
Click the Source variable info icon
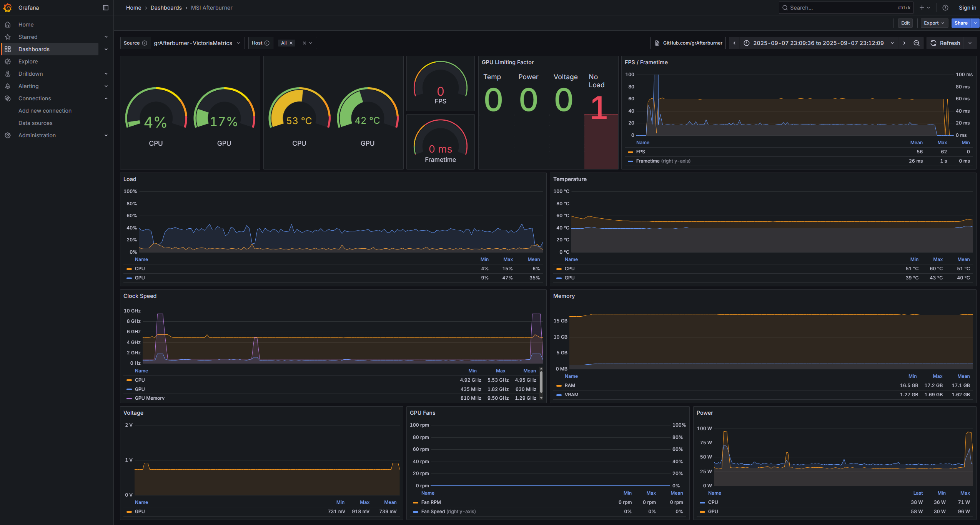point(145,43)
